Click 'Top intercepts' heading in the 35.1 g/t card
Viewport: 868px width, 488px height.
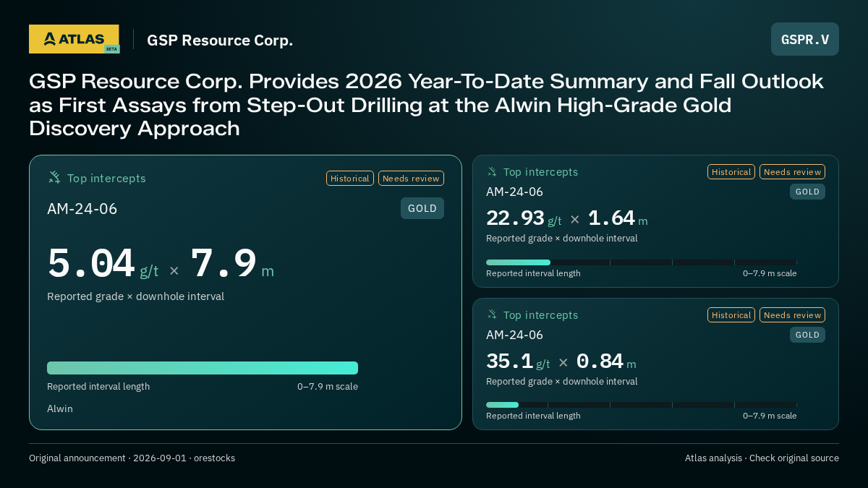[540, 315]
